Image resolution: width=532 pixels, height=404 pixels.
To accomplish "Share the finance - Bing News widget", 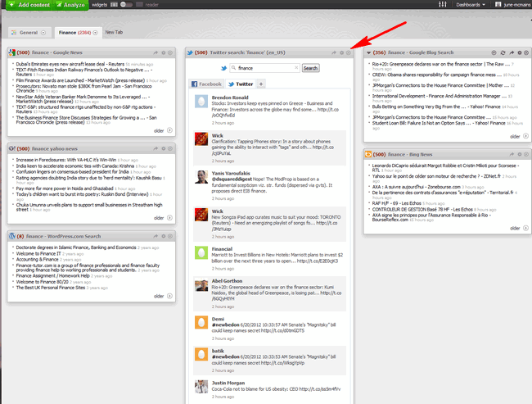I will 512,154.
